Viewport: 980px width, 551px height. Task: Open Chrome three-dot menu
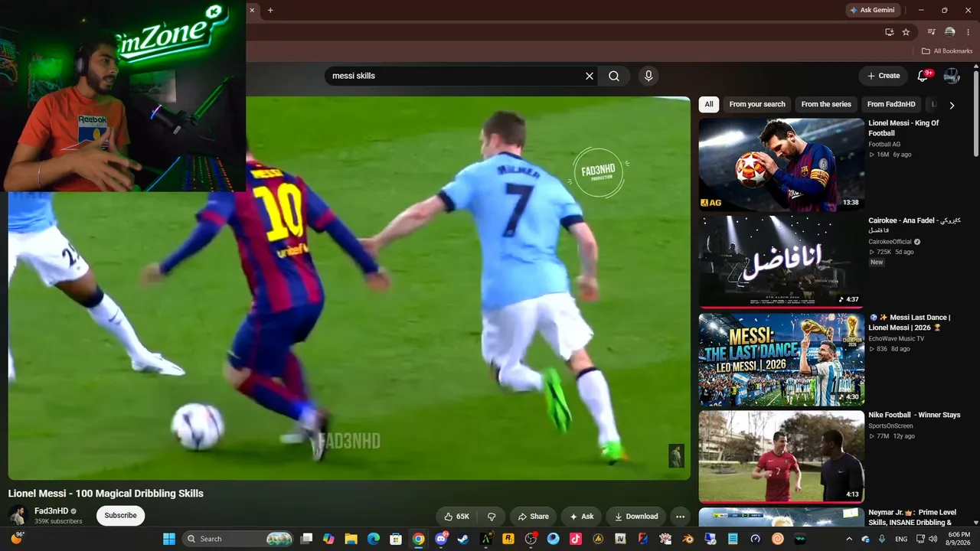(969, 32)
